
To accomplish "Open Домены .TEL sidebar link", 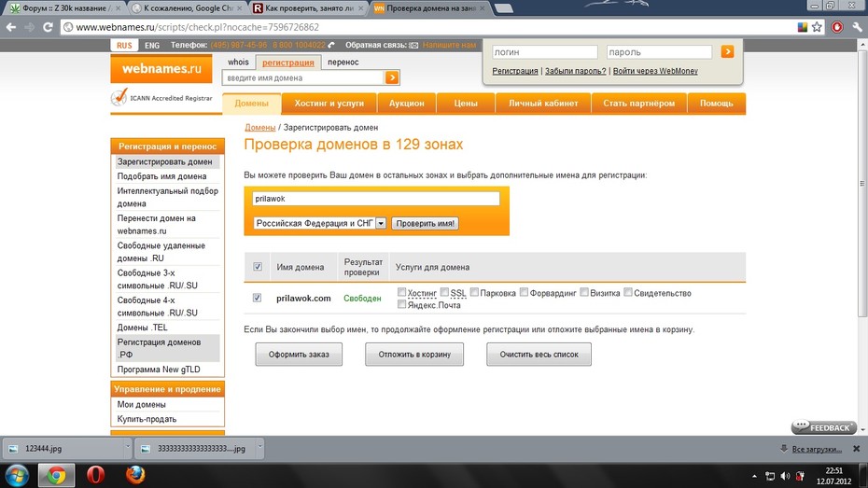I will [142, 328].
